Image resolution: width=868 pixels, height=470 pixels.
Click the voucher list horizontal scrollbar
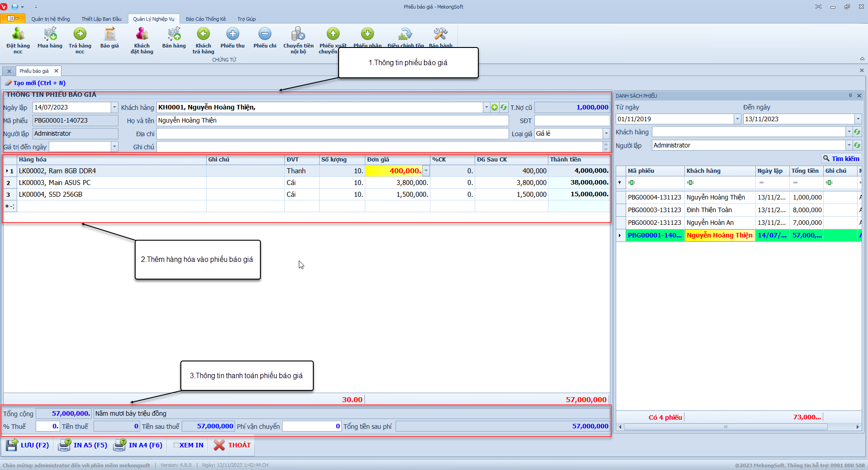tap(725, 427)
